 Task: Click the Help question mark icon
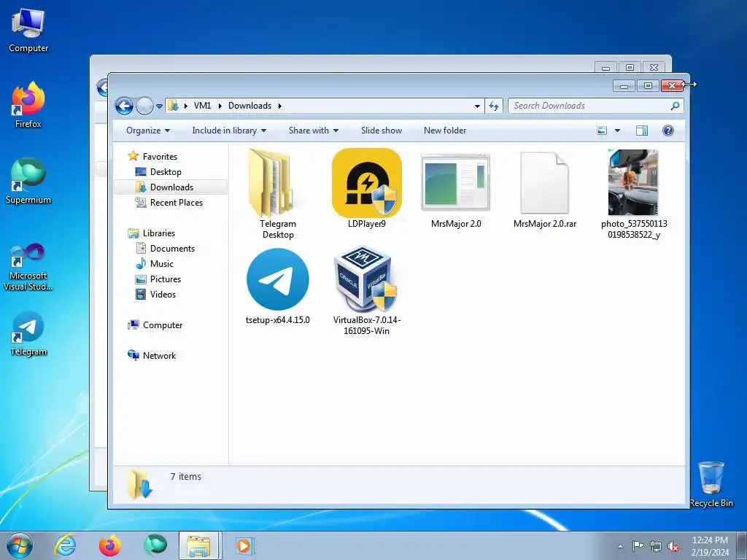click(668, 131)
